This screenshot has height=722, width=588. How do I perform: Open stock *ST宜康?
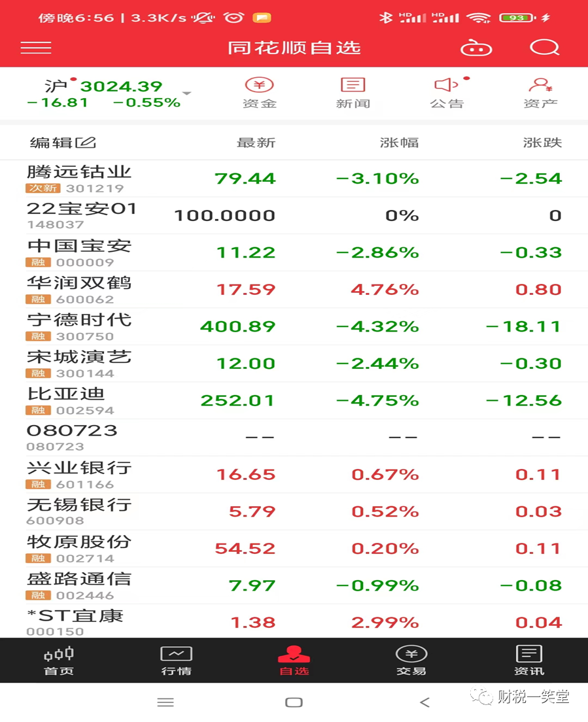pos(294,622)
